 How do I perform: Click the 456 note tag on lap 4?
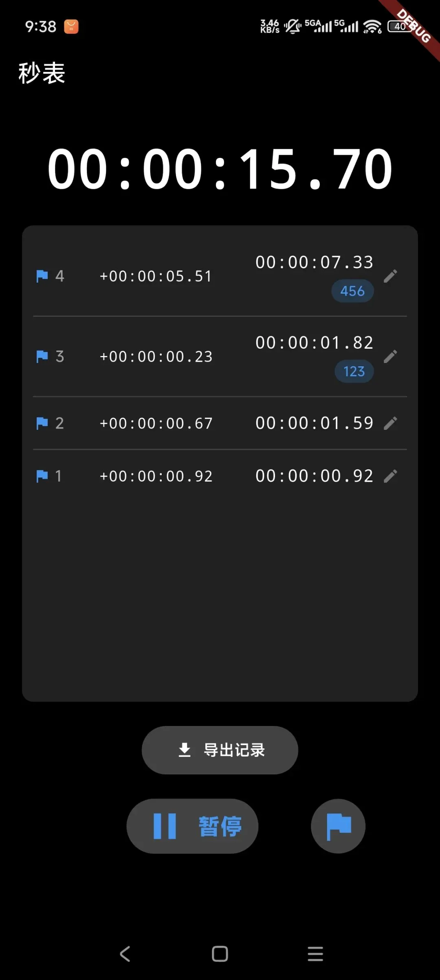(353, 291)
